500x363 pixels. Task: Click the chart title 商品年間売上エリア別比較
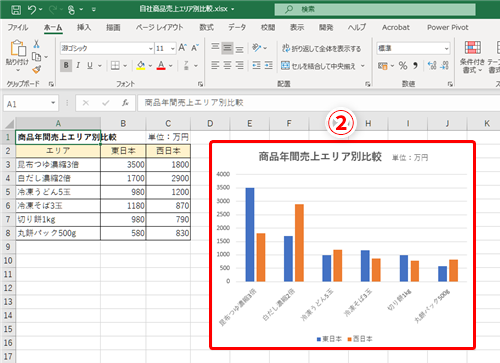pyautogui.click(x=320, y=156)
